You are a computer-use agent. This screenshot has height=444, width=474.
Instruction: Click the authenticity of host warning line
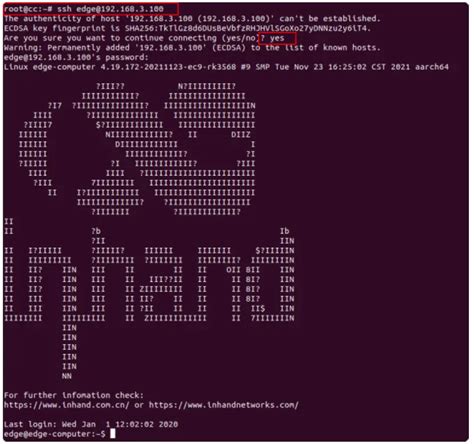click(192, 19)
